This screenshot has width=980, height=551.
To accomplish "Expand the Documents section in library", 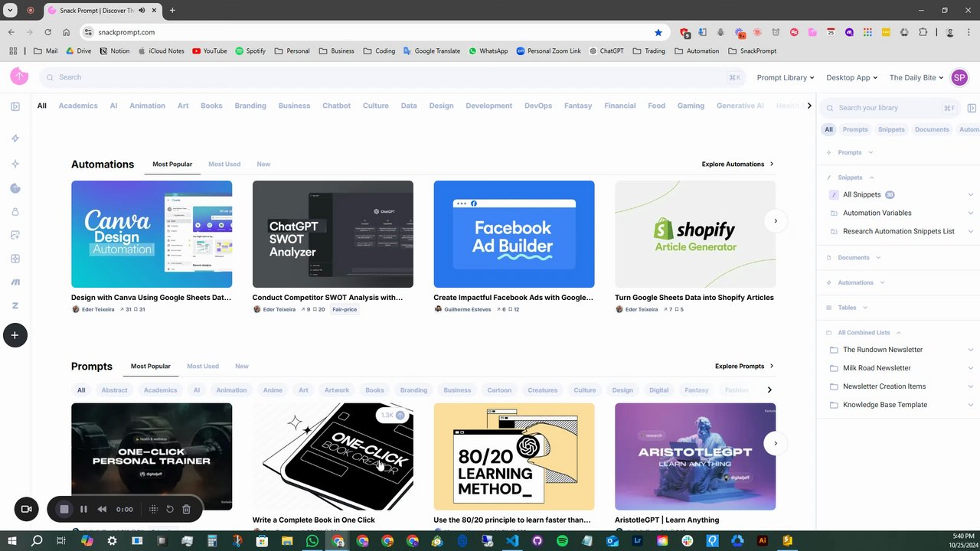I will [878, 258].
